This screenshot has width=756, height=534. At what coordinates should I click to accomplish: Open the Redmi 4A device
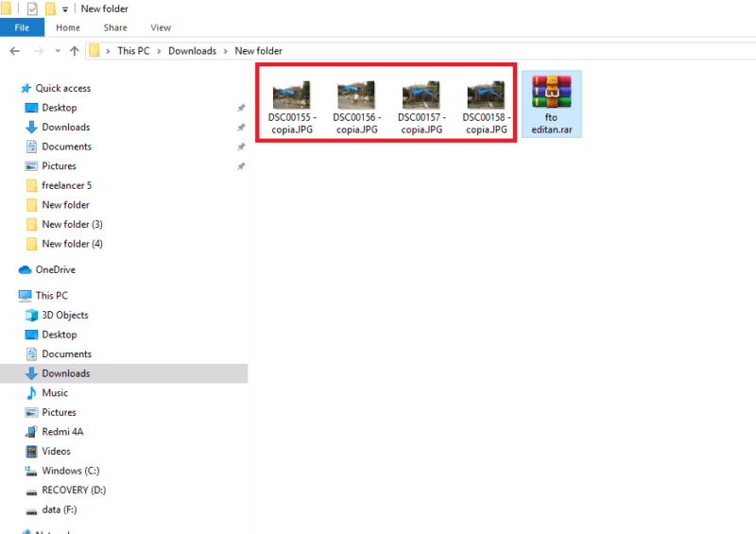click(x=62, y=432)
